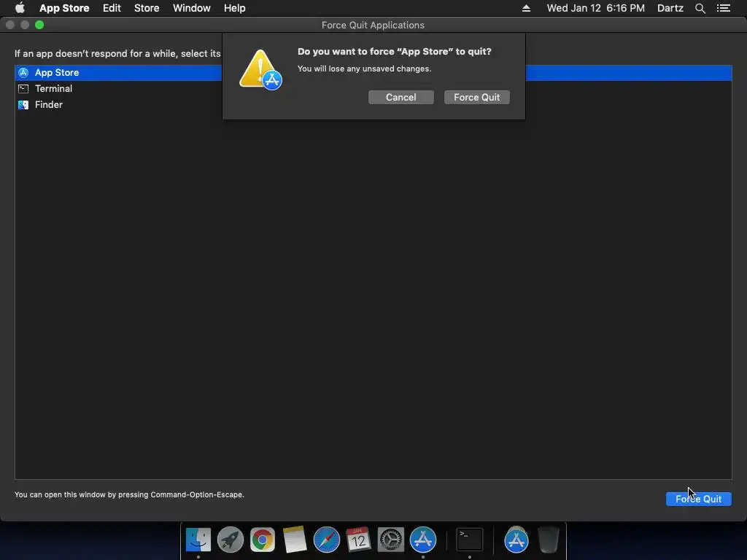Viewport: 747px width, 560px height.
Task: Open the Window menu
Action: pos(192,8)
